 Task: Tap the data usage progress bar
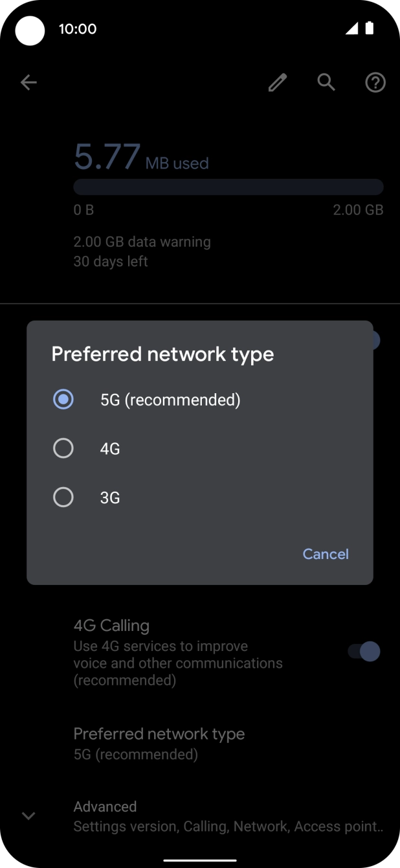point(228,187)
